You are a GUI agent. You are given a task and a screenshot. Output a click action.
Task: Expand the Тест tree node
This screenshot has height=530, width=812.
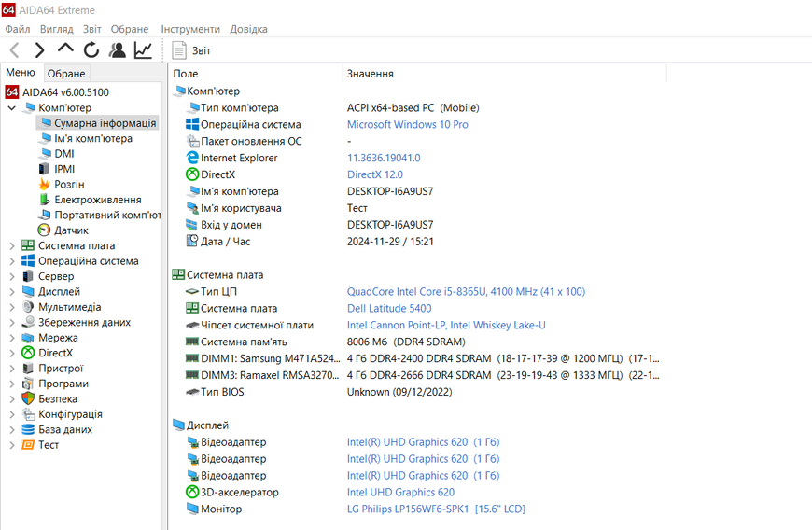(12, 444)
